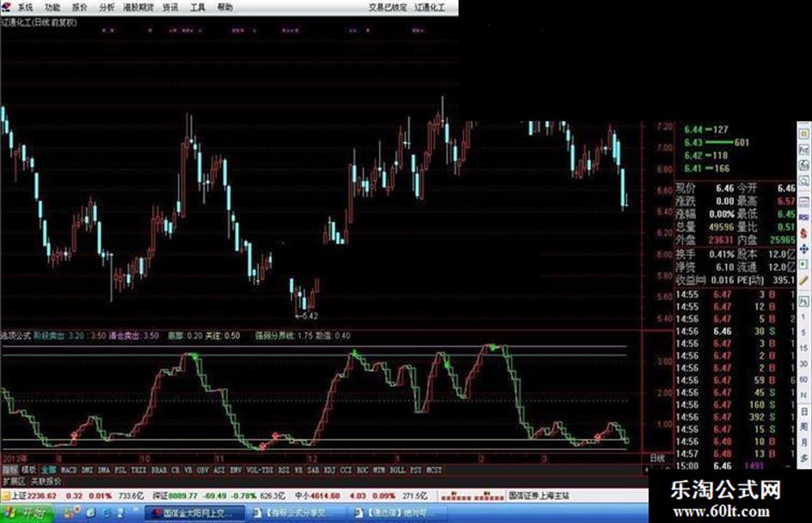This screenshot has height=523, width=812.
Task: Switch indicator to BRAR
Action: [x=159, y=470]
